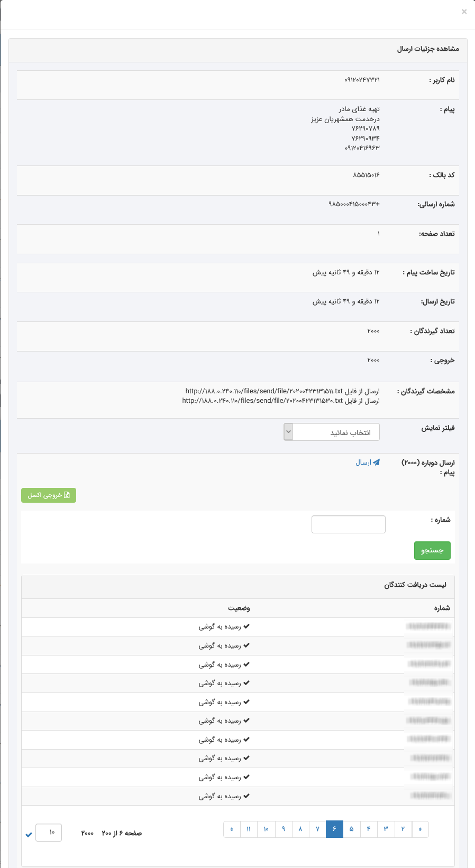Go to the next pagination arrow on right
The height and width of the screenshot is (868, 475).
point(420,829)
